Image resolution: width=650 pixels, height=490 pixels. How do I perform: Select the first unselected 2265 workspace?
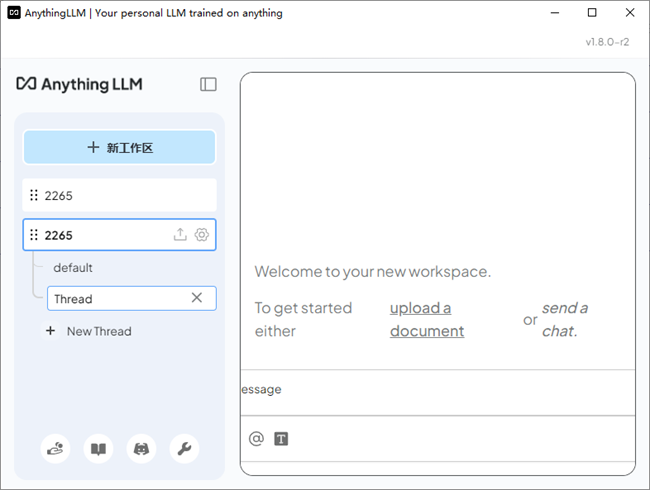(x=119, y=195)
